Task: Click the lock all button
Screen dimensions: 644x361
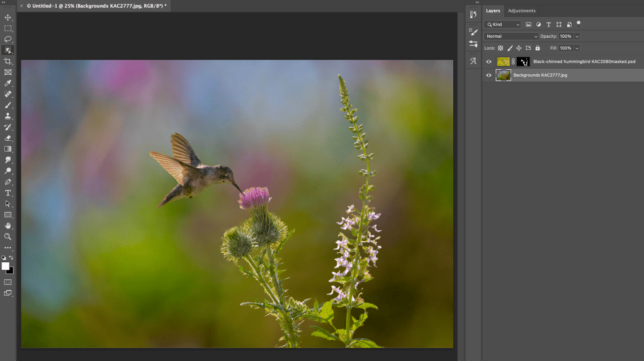Action: [538, 48]
